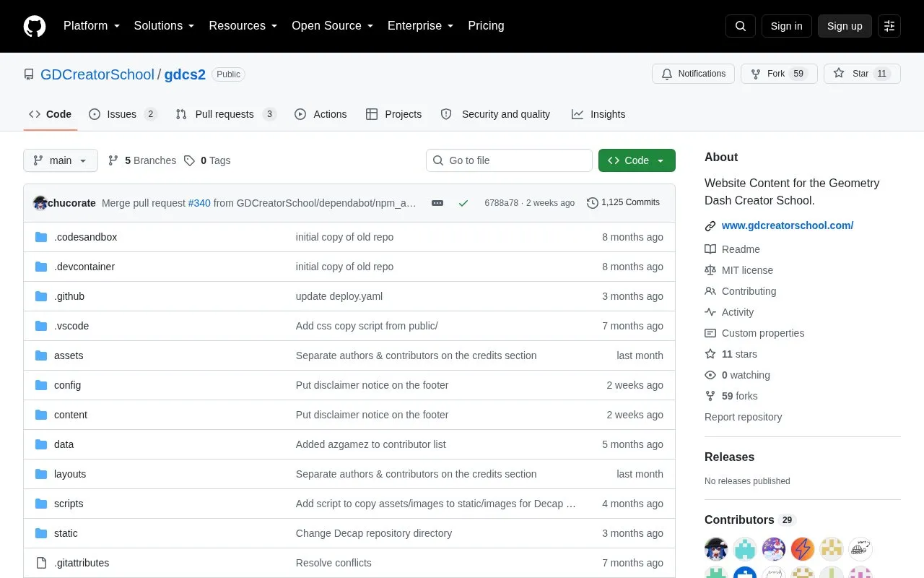
Task: Click the Sign up button
Action: [x=845, y=26]
